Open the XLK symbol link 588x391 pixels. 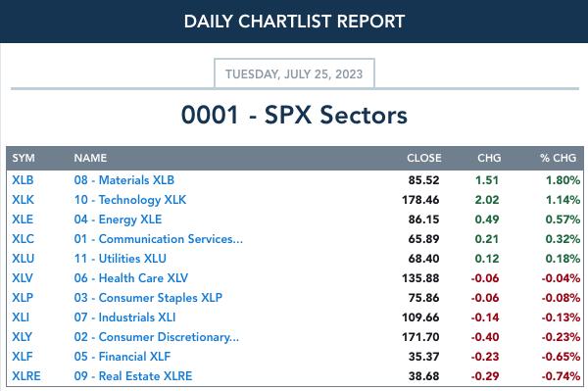[x=23, y=200]
